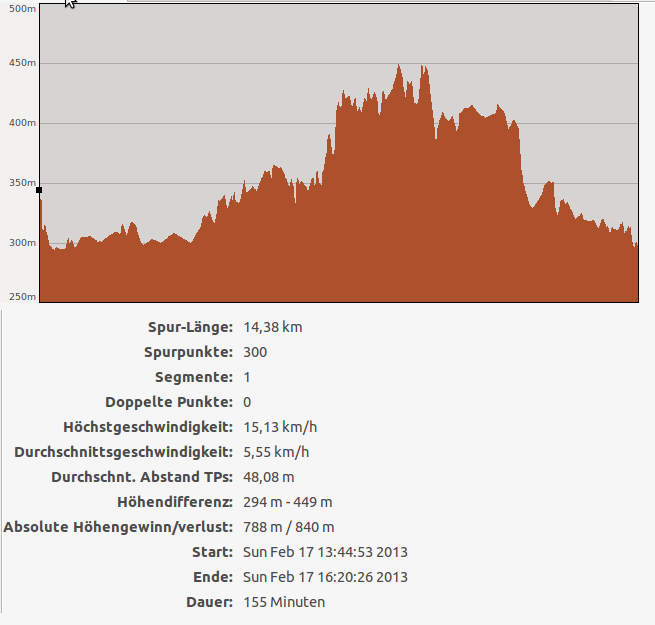Select the Durchschnittsgeschwindigkeit value 5,55 km/h
655x625 pixels.
coord(276,452)
